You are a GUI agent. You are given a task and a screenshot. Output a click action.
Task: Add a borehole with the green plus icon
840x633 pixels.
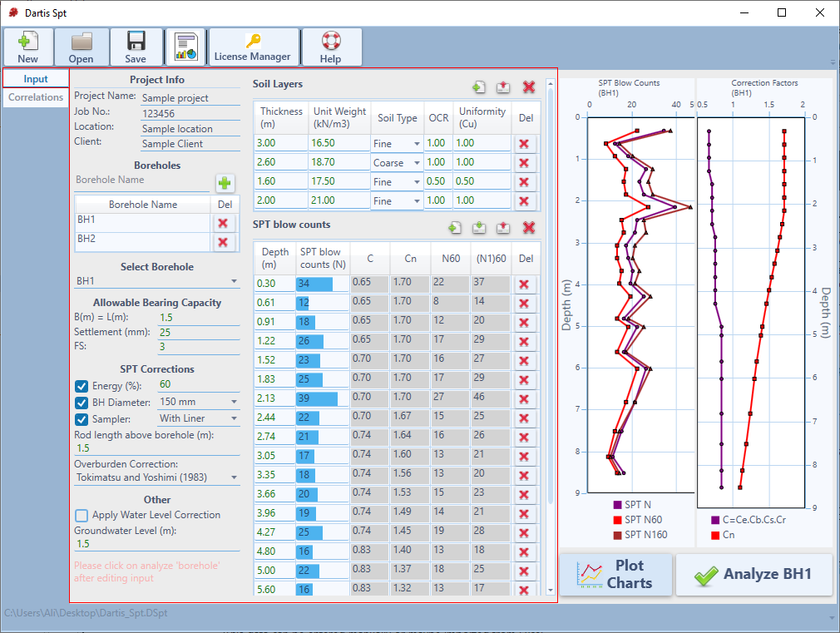pyautogui.click(x=225, y=183)
